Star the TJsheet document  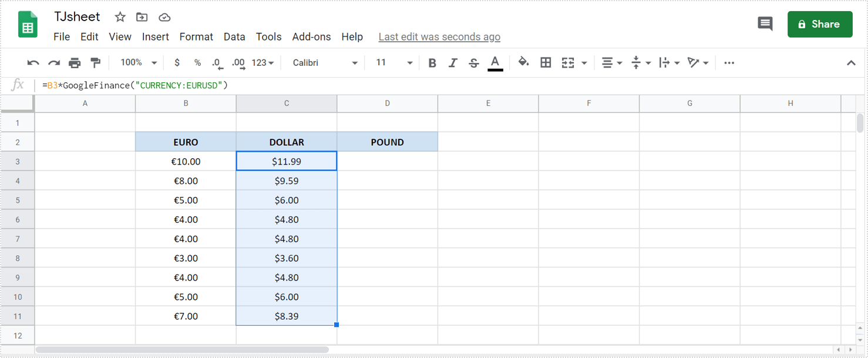120,17
